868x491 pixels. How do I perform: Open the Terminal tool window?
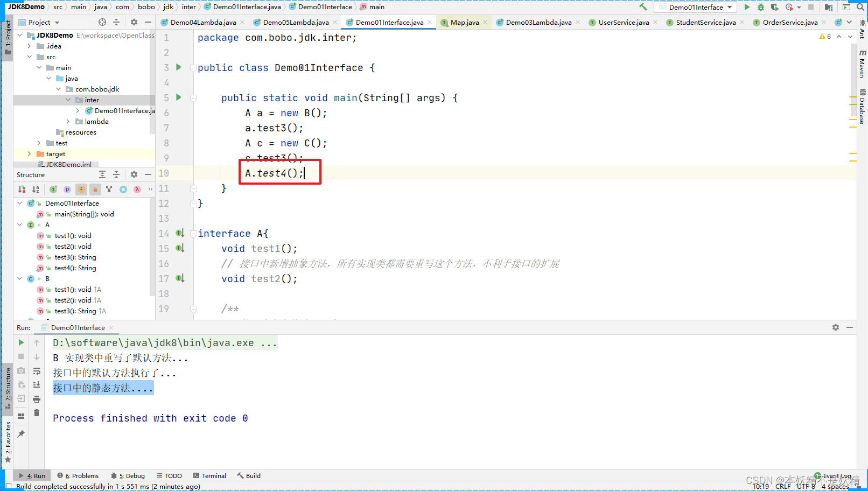tap(209, 476)
